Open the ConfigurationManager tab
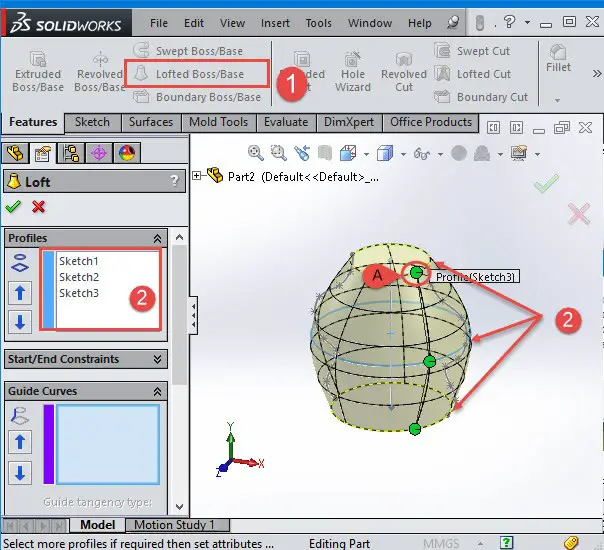The image size is (604, 550). click(71, 153)
